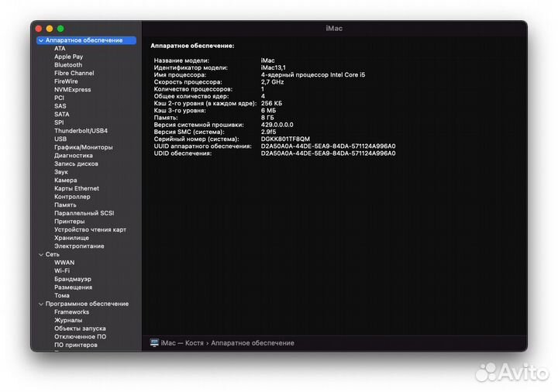Open Графика/Мониторы in the sidebar
The width and height of the screenshot is (558, 392).
(83, 147)
